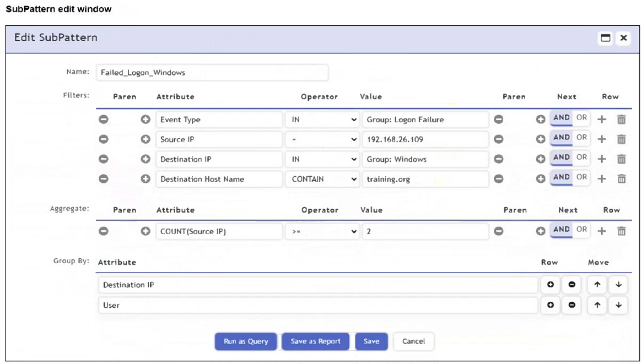Delete the COUNT(Source IP) aggregate row
642x364 pixels.
click(x=621, y=231)
